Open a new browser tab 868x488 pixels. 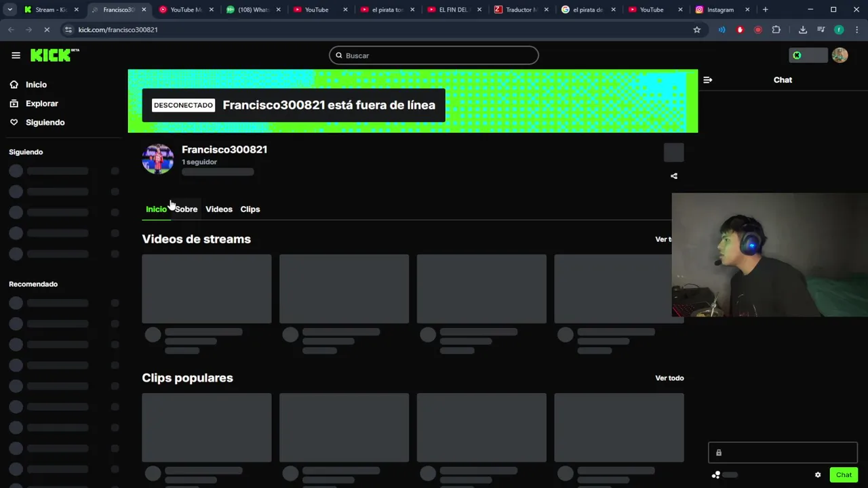coord(765,9)
